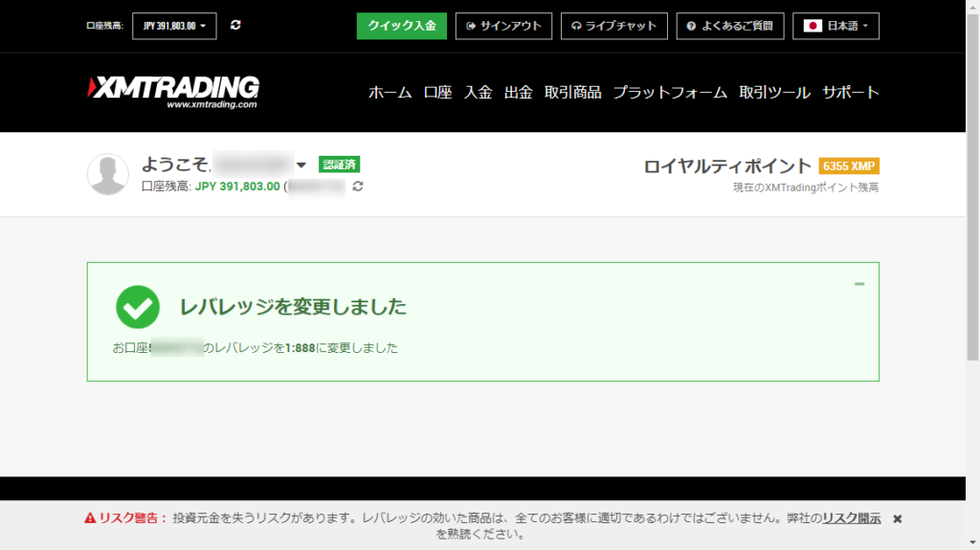Click the XMTrading logo
980x550 pixels.
click(173, 92)
